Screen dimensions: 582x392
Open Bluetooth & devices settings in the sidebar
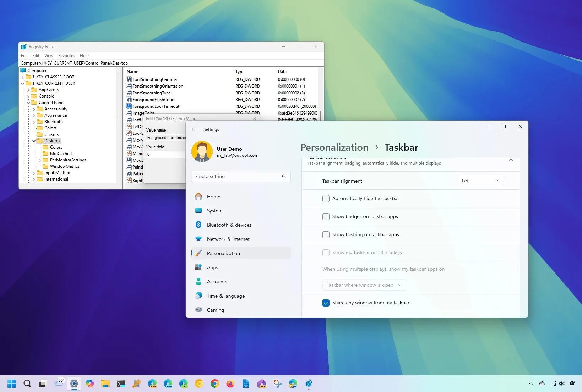coord(229,225)
